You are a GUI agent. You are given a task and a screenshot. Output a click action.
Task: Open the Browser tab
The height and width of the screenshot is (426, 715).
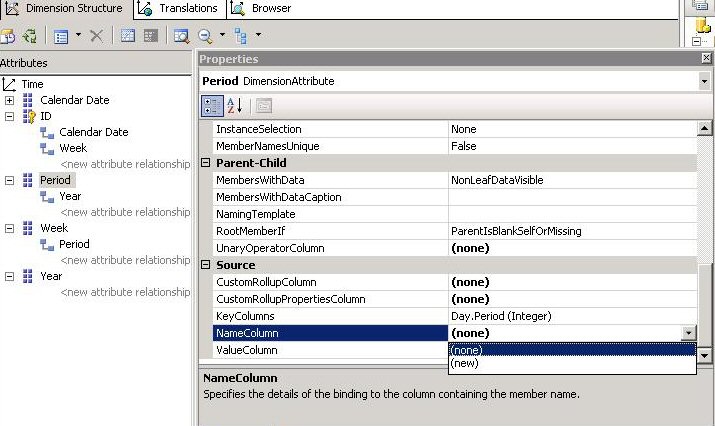[262, 9]
